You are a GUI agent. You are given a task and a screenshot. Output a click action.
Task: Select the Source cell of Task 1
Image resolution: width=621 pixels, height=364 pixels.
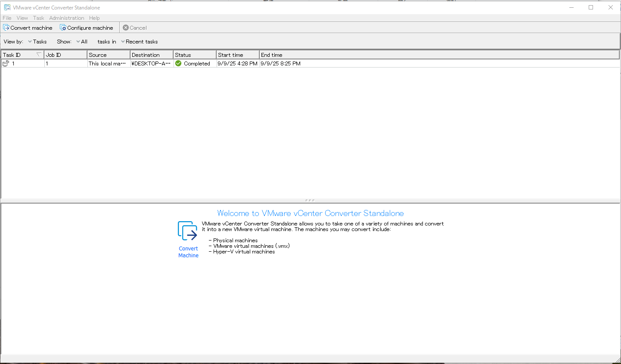[108, 63]
